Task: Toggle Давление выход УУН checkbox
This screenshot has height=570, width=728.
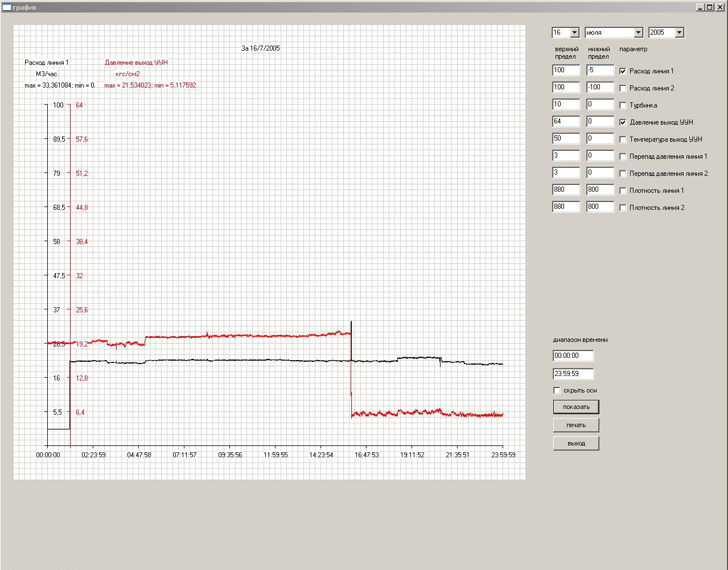Action: click(623, 122)
